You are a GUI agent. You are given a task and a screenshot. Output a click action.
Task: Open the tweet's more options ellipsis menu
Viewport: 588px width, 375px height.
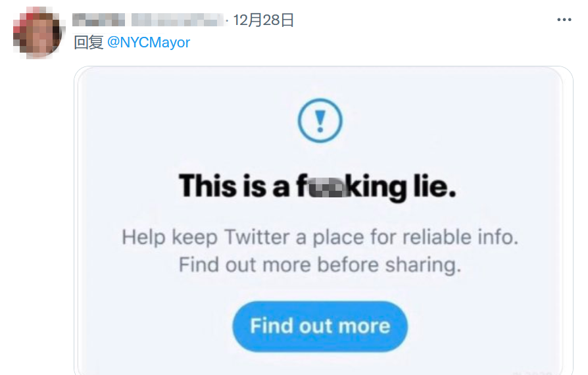coord(564,20)
